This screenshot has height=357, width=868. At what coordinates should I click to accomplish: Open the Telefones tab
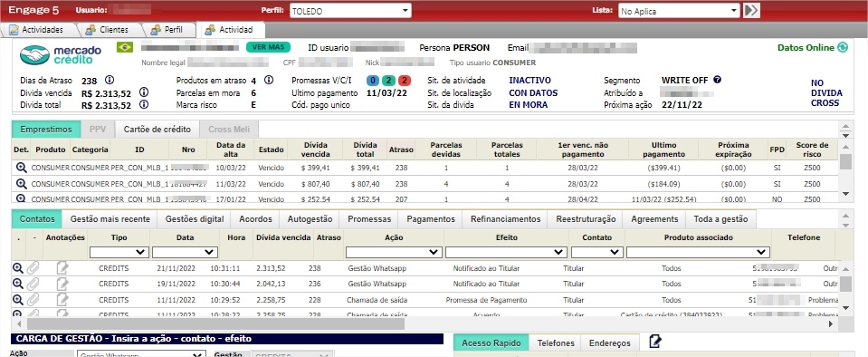[556, 343]
